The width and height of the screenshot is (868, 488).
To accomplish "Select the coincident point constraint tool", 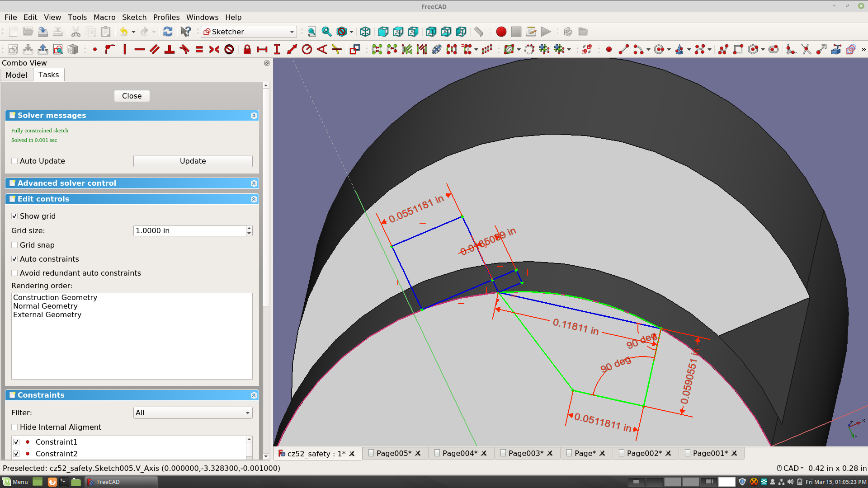I will coord(95,49).
